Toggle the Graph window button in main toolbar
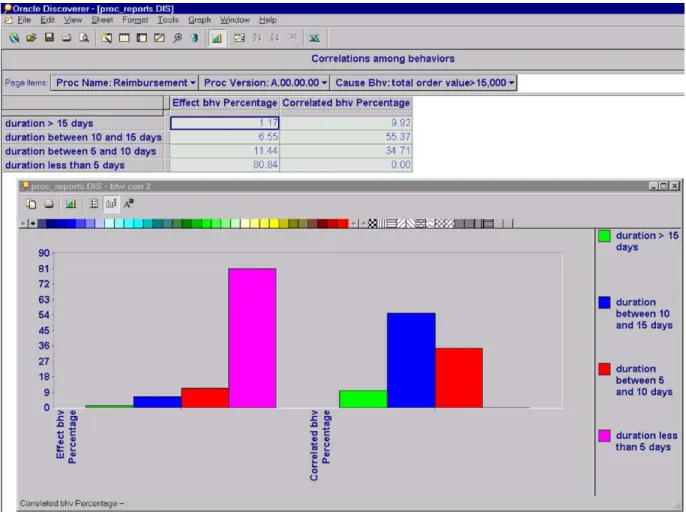Viewport: 686px width, 512px height. (x=217, y=38)
